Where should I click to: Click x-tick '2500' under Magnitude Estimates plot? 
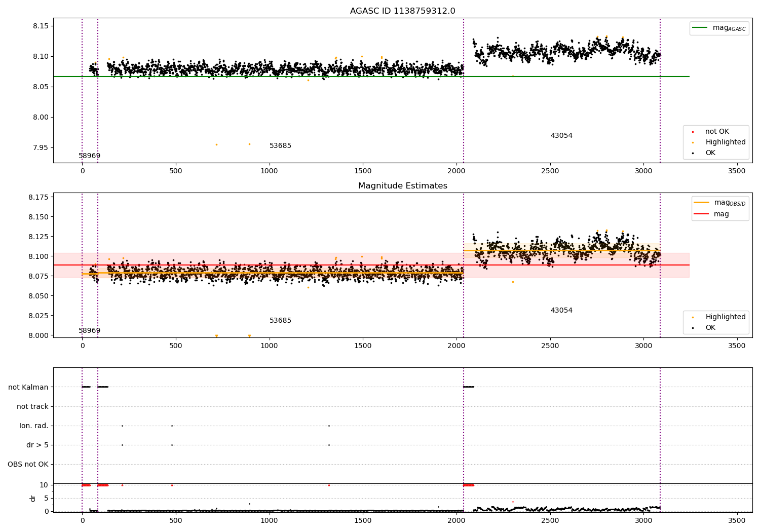(x=550, y=346)
